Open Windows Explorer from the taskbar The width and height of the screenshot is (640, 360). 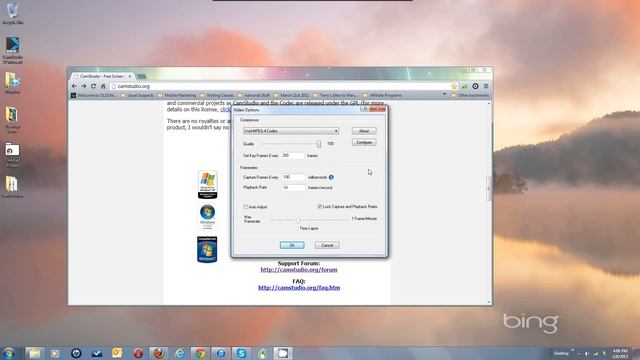[34, 353]
